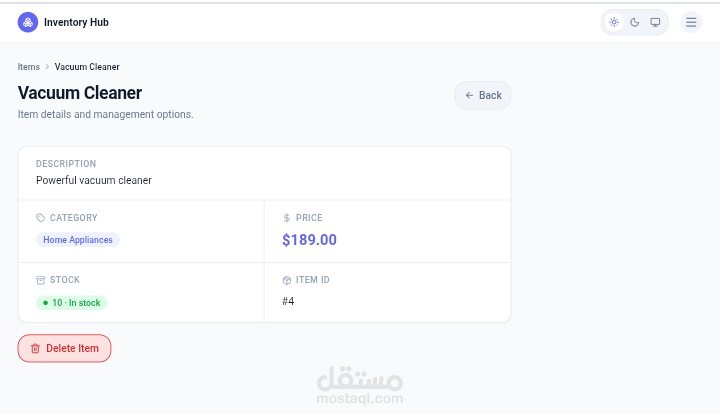Click the left arrow icon in Back
Image resolution: width=720 pixels, height=414 pixels.
[x=470, y=96]
